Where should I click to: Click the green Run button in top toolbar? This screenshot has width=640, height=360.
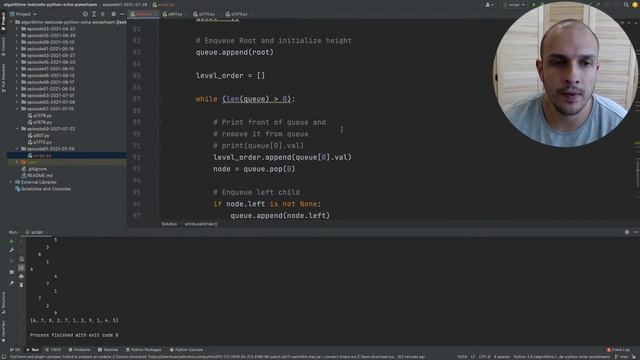533,4
